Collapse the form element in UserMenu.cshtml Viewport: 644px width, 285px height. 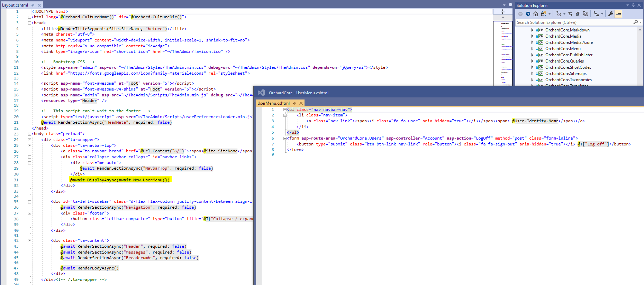coord(285,138)
